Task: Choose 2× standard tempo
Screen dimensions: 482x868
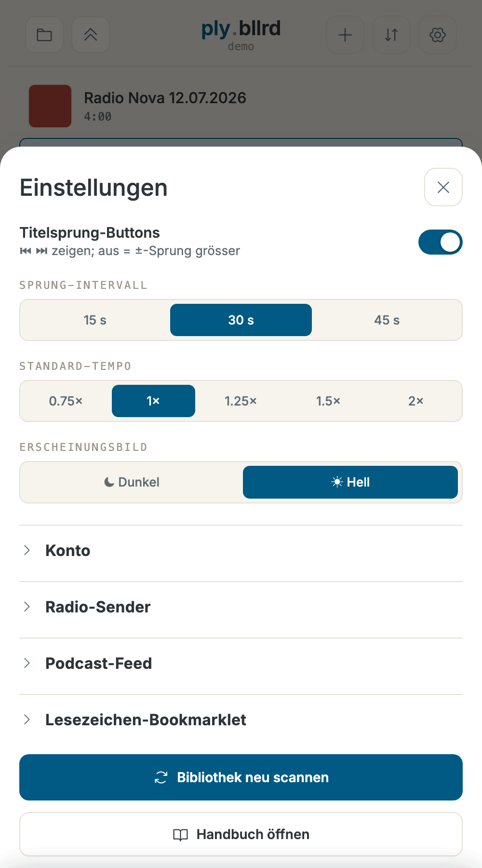Action: pos(416,401)
